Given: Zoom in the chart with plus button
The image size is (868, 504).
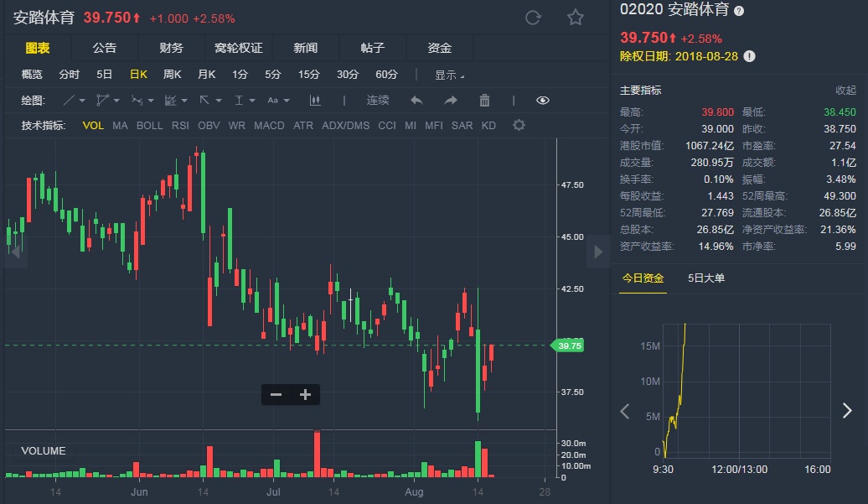Looking at the screenshot, I should click(305, 394).
